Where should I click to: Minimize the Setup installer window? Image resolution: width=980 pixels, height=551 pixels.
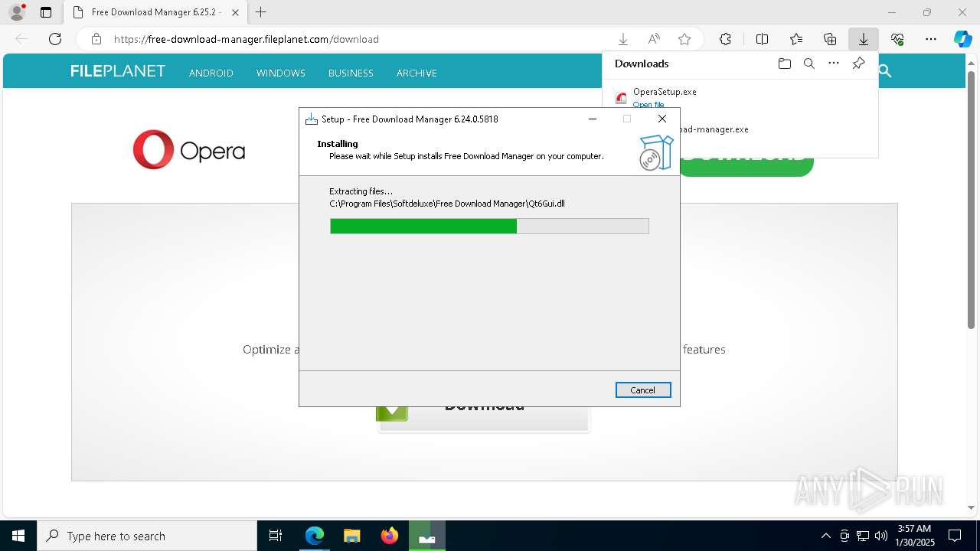pyautogui.click(x=593, y=119)
